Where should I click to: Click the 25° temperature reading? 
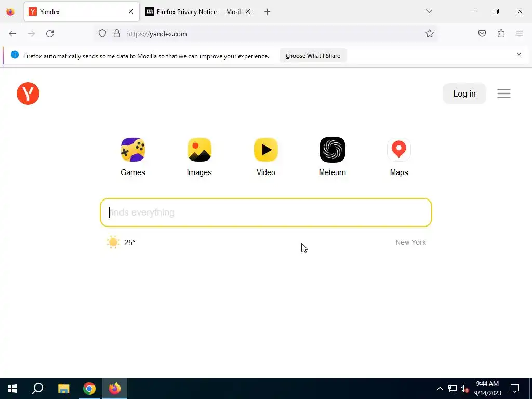(129, 242)
